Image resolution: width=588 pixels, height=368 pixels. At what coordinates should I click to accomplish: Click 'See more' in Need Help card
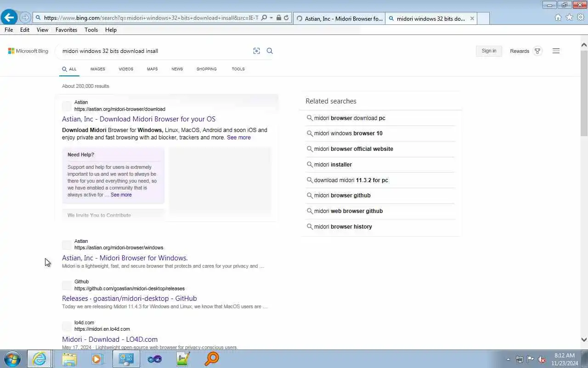121,195
